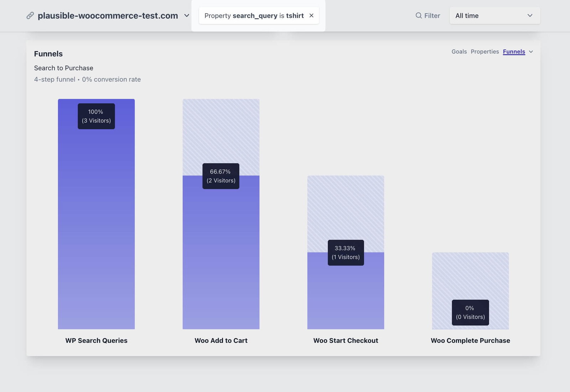Click the 66.67% (2 Visitors) badge
The image size is (570, 392).
tap(221, 176)
